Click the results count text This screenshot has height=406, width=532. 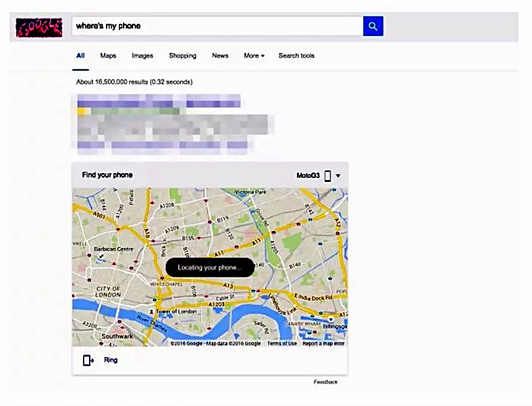point(135,81)
